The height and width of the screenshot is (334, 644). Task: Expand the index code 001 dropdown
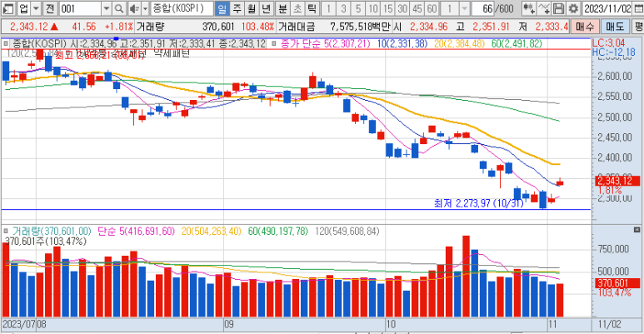pos(107,8)
